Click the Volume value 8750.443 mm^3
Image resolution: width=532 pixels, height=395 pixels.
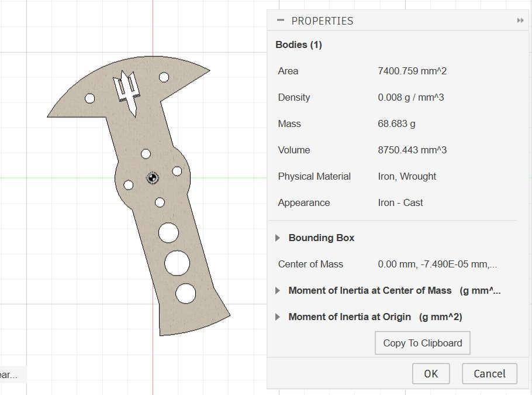(412, 150)
